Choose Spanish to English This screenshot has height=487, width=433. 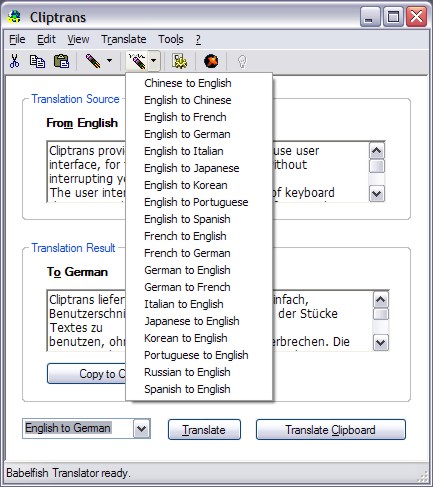point(199,389)
